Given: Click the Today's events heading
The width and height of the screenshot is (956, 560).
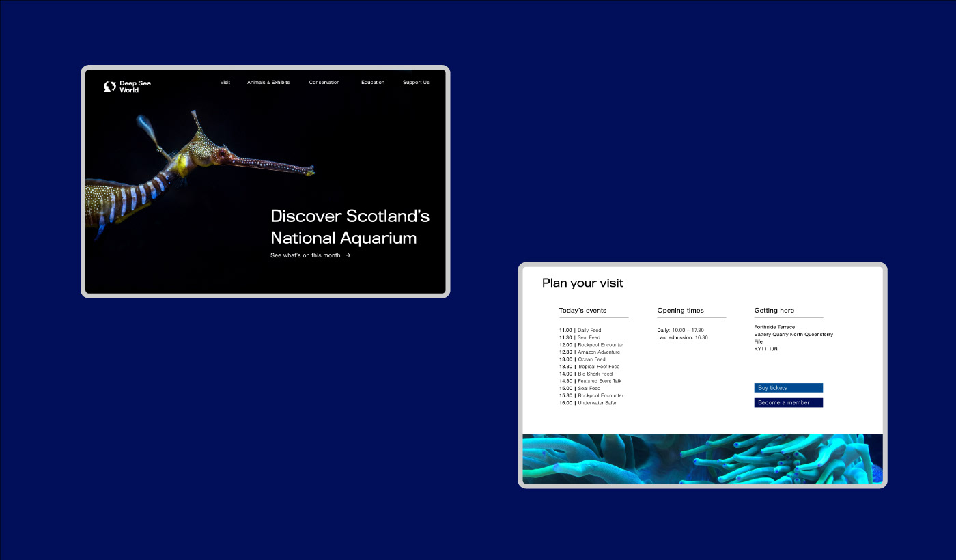Looking at the screenshot, I should (582, 311).
